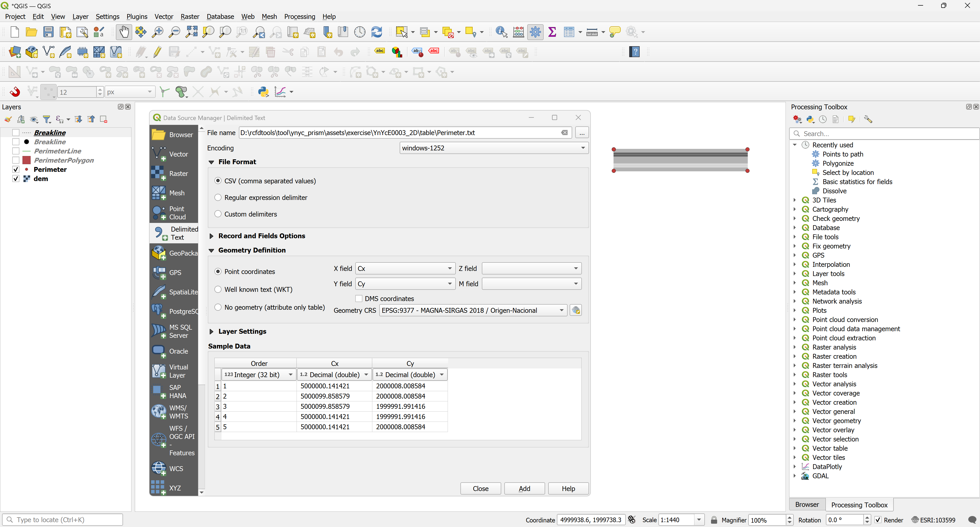Click the Help button in the dialog
This screenshot has width=980, height=527.
(x=568, y=488)
